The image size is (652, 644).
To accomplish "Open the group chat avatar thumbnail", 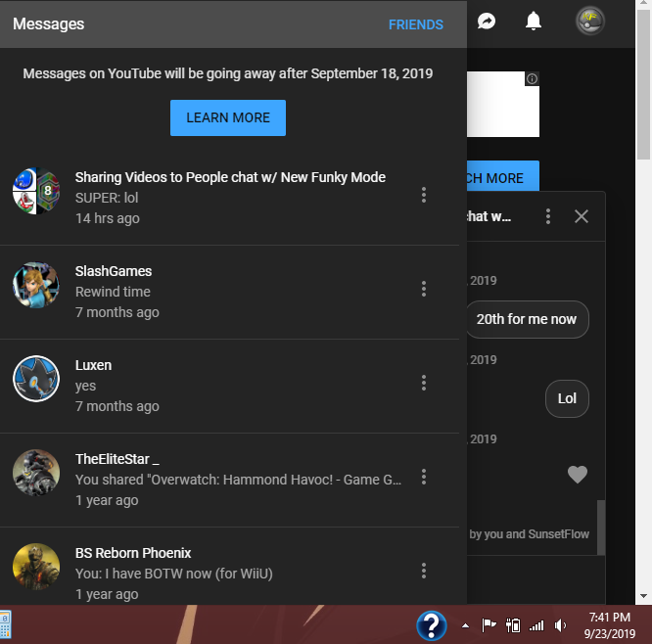I will (x=36, y=191).
